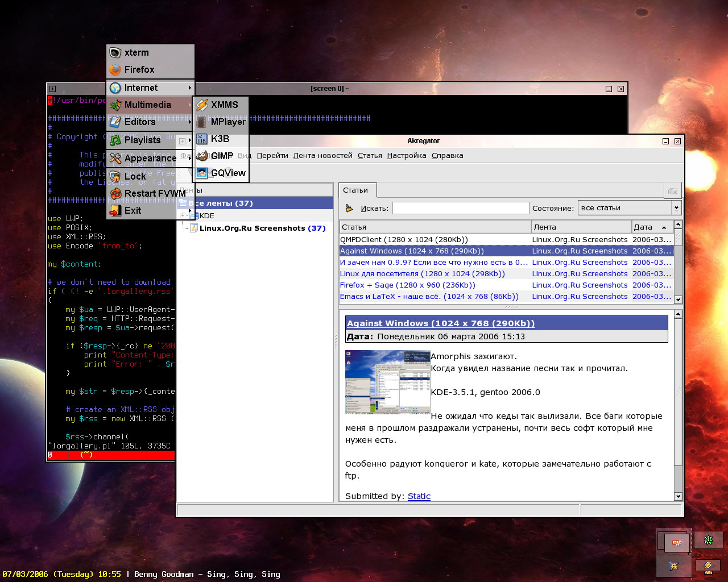
Task: Start GQView from the Multimedia submenu
Action: pos(221,173)
